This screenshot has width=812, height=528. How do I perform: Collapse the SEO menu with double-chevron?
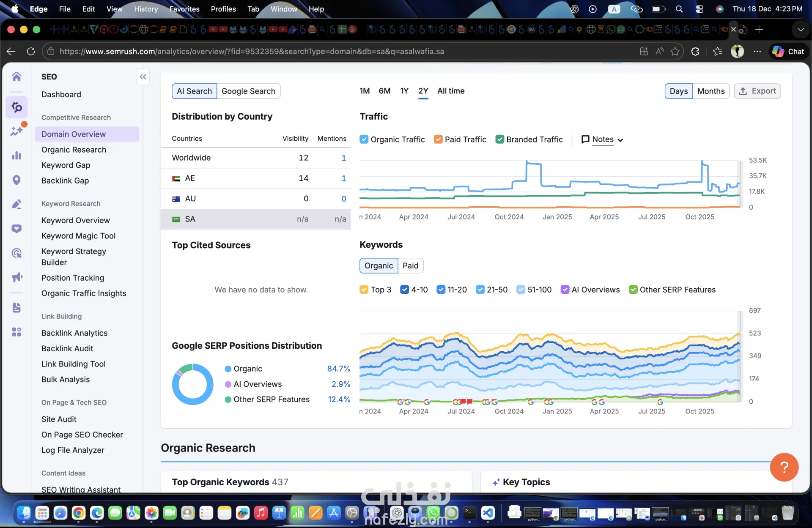click(x=143, y=77)
